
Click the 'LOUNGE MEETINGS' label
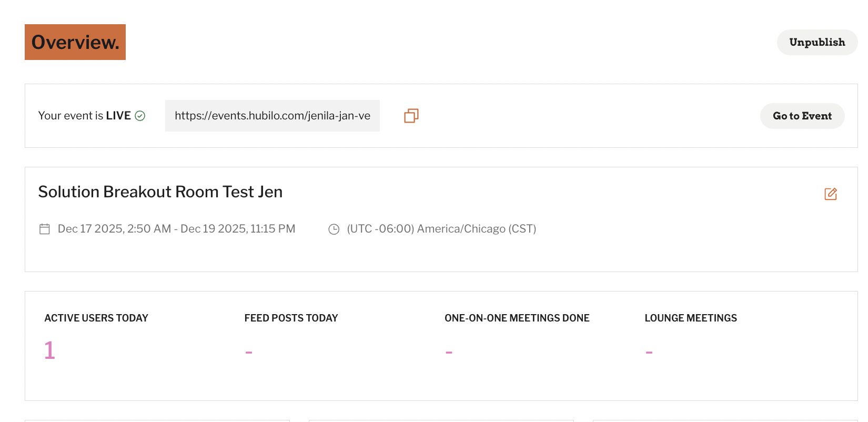coord(691,318)
